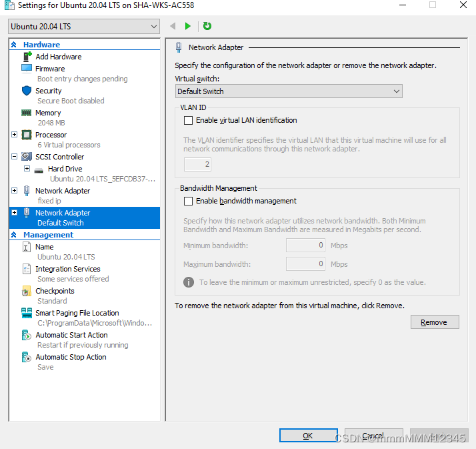476x449 pixels.
Task: Select Memory settings item
Action: pos(48,113)
